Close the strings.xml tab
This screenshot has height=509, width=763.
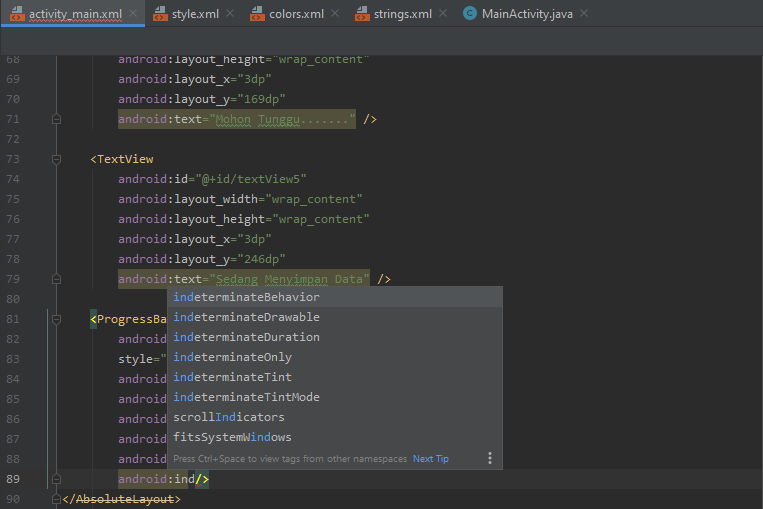pos(443,14)
